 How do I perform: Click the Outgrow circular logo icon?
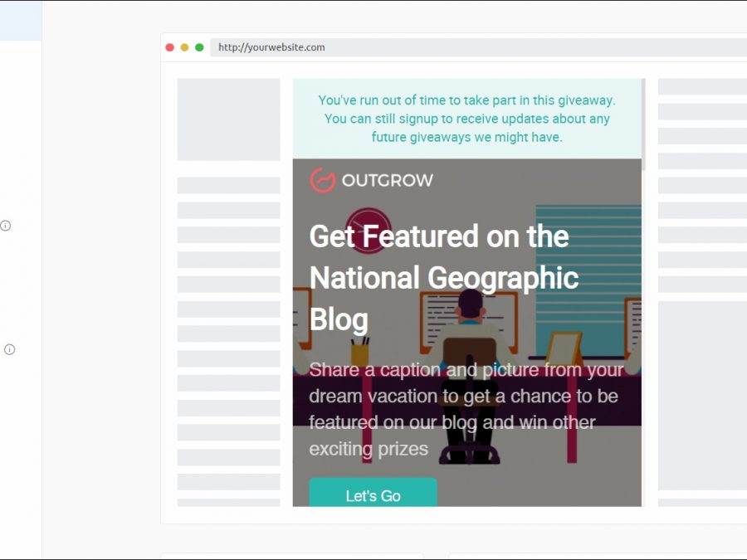[x=322, y=180]
